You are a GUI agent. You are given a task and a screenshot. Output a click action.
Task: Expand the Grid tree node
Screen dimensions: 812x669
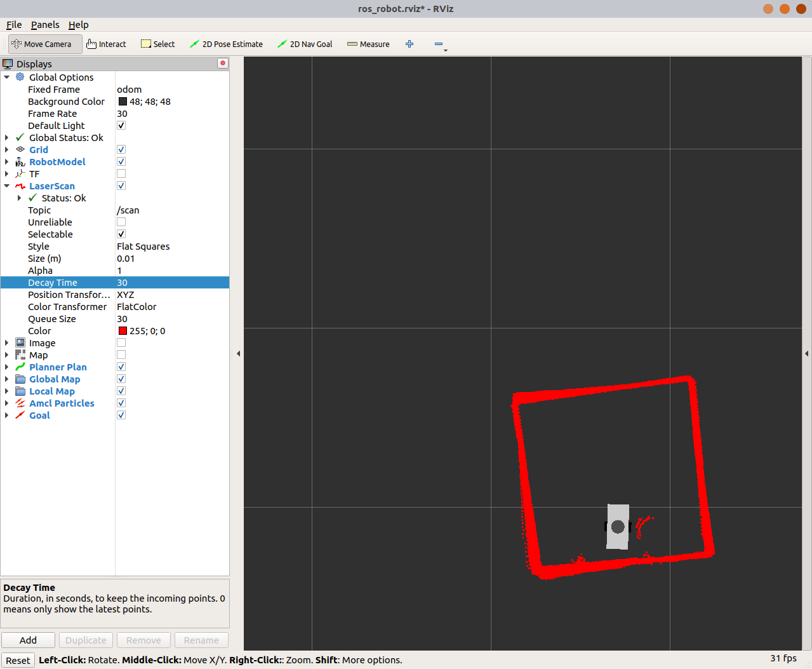7,149
